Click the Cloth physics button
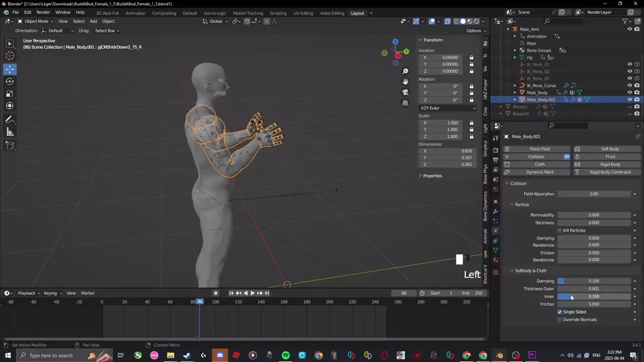The image size is (644, 362). pos(539,164)
